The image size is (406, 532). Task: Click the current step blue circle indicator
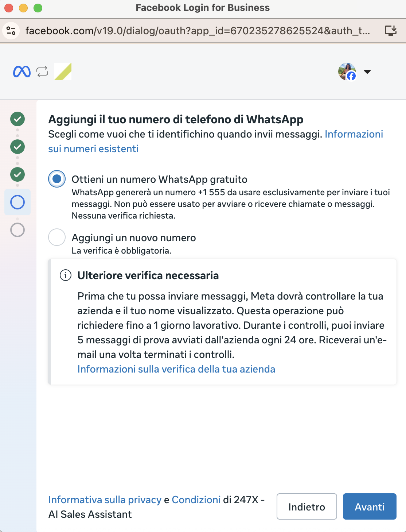click(17, 202)
